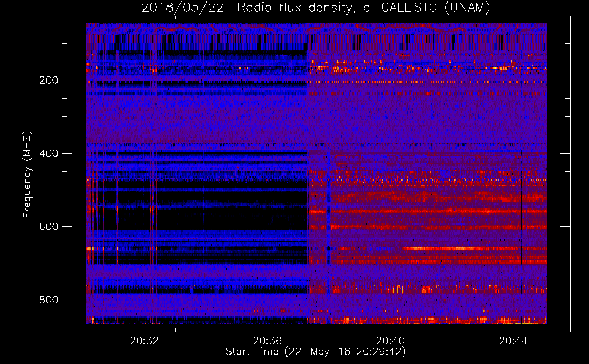
Task: Click the 'Start Time (22-May-18 20:29:42)' label
Action: click(x=316, y=352)
